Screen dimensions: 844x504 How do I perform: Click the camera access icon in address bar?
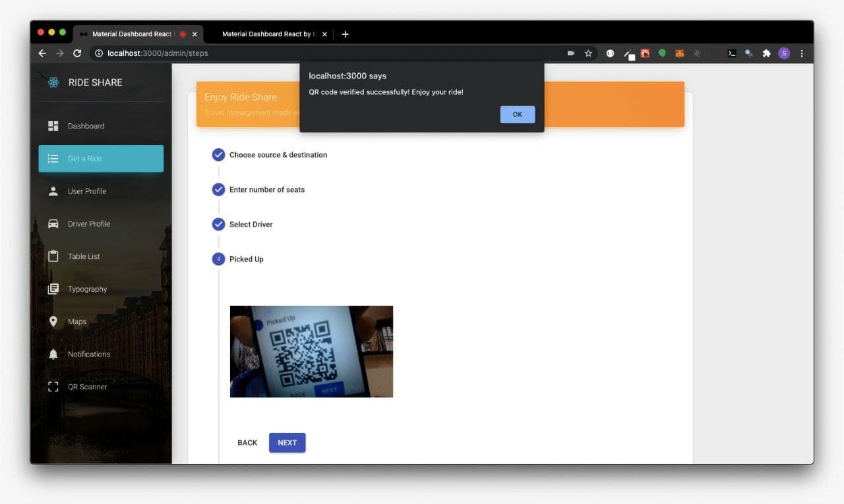click(571, 53)
